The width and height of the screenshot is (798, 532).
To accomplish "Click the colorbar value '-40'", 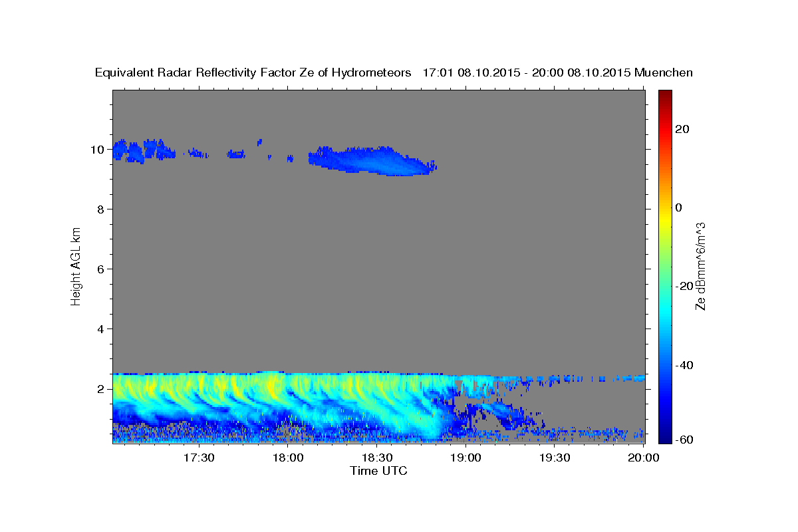I will click(x=684, y=365).
